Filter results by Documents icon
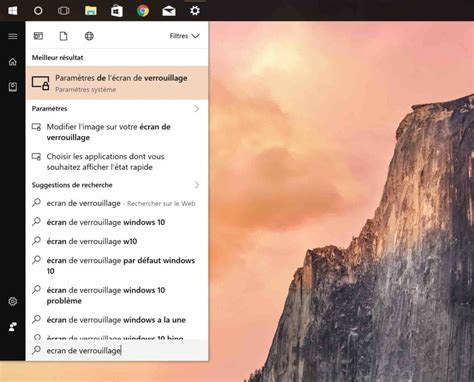Image resolution: width=474 pixels, height=382 pixels. pyautogui.click(x=63, y=36)
